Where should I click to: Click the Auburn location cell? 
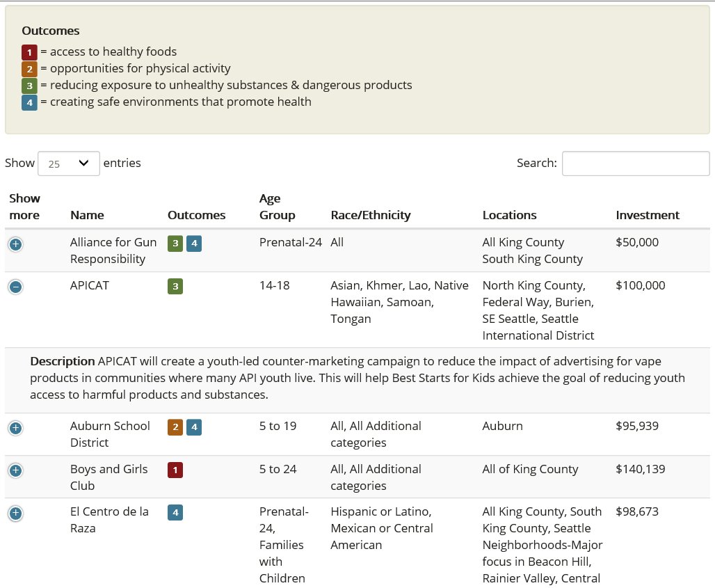[502, 426]
